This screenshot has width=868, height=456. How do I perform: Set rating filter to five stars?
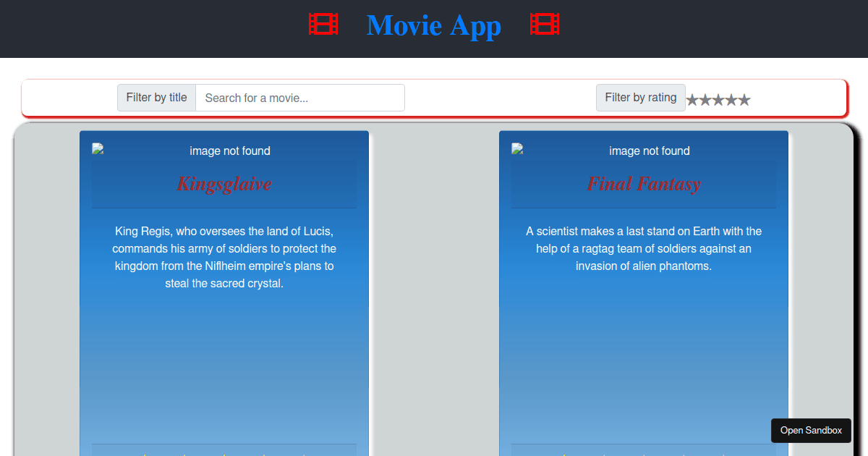click(x=744, y=100)
